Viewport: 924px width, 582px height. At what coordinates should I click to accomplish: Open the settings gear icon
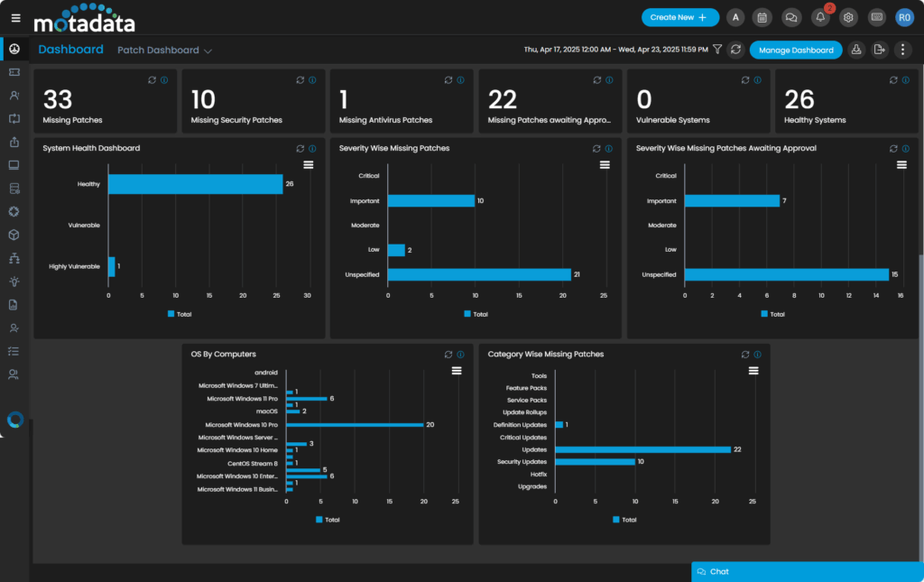(848, 17)
